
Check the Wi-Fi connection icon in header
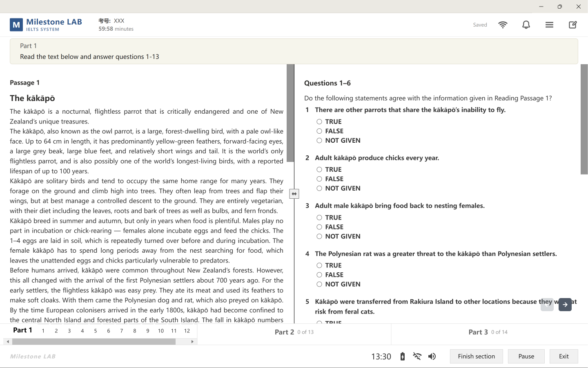pyautogui.click(x=503, y=25)
